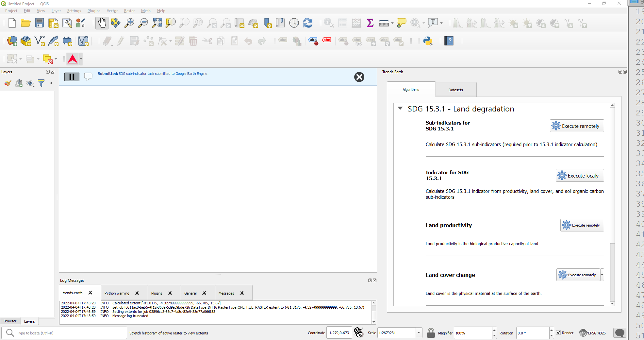Viewport: 644px width, 340px height.
Task: Open Land cover change Execute dropdown arrow
Action: click(602, 275)
